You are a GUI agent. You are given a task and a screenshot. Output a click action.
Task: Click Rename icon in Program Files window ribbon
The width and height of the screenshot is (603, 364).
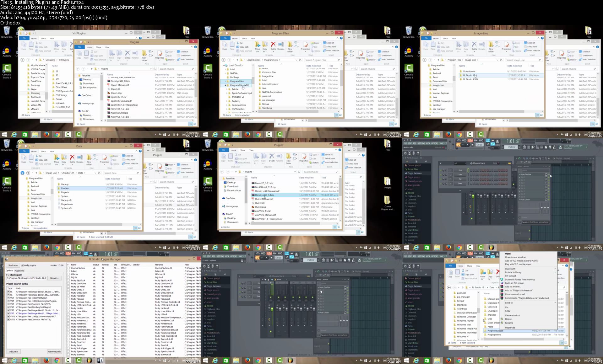(x=281, y=45)
